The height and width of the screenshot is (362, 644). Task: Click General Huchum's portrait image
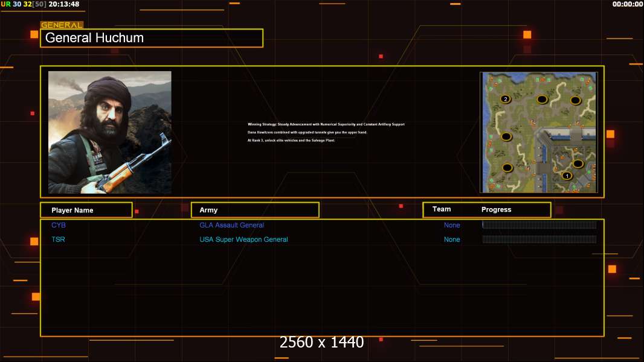110,132
